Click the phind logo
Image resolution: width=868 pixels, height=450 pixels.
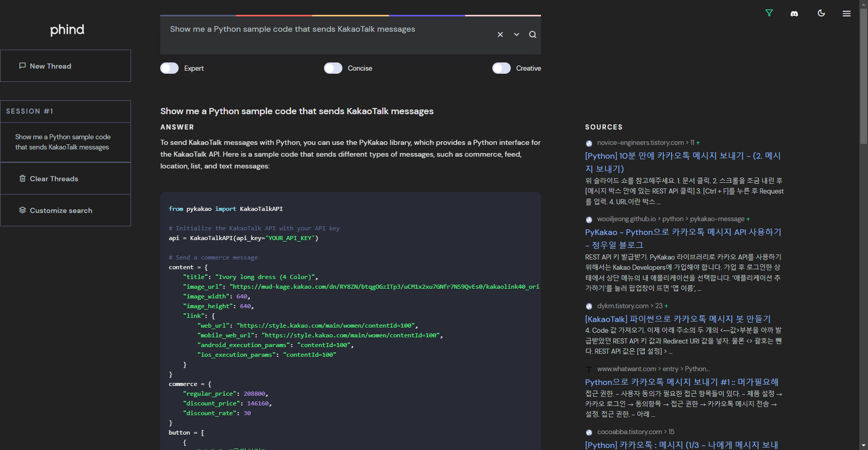(67, 30)
